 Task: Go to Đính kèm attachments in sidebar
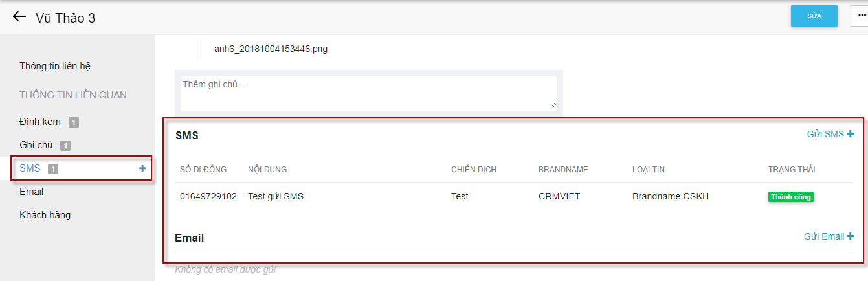pos(40,122)
